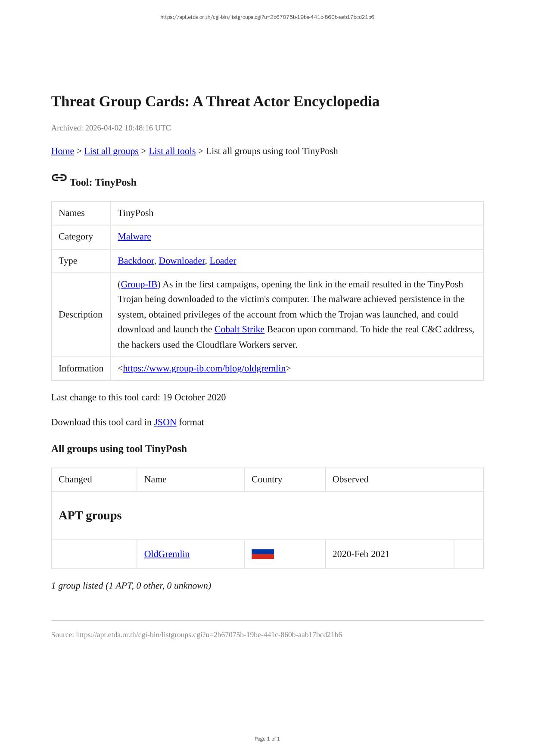Go to List all groups breadcrumb
Screen dimensions: 535x756
tap(111, 151)
